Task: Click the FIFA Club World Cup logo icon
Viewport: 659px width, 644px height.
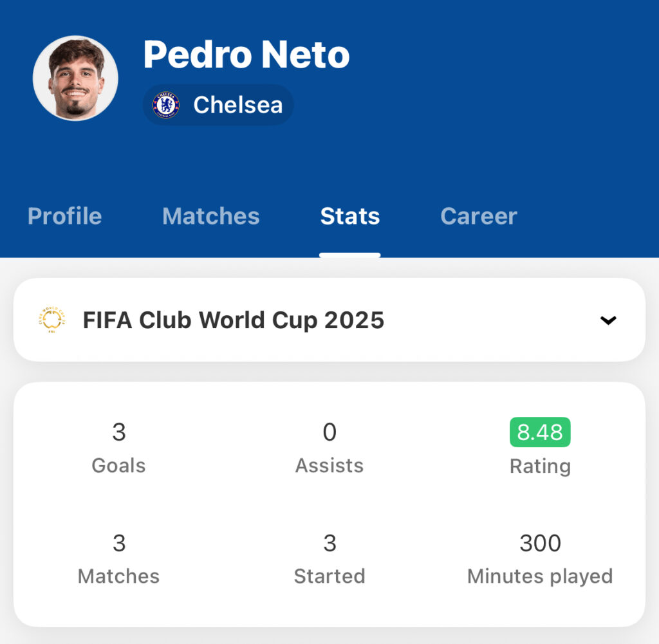Action: 52,320
